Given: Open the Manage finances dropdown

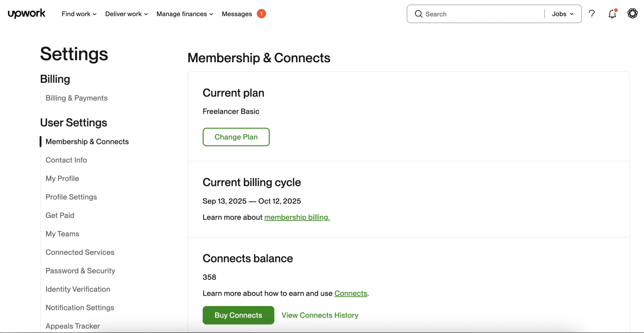Looking at the screenshot, I should pyautogui.click(x=184, y=14).
